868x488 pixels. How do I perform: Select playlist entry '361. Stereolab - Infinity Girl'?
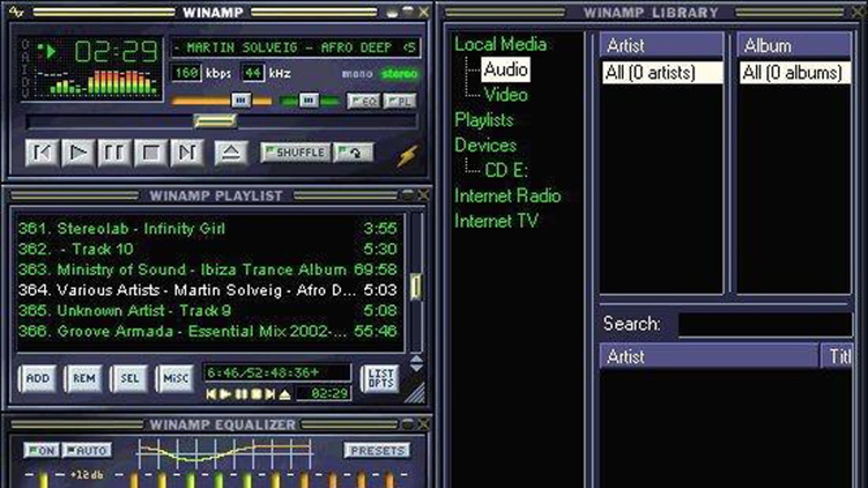[x=208, y=228]
